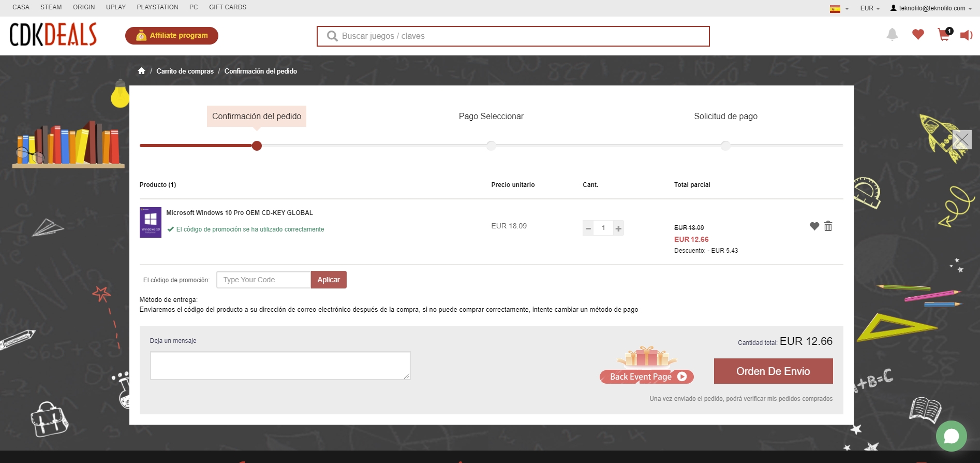Open the language flag dropdown
The image size is (980, 463).
[x=839, y=8]
